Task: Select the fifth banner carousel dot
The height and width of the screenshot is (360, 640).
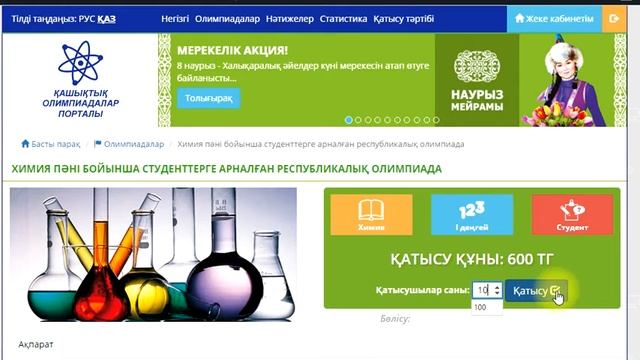Action: [x=387, y=120]
